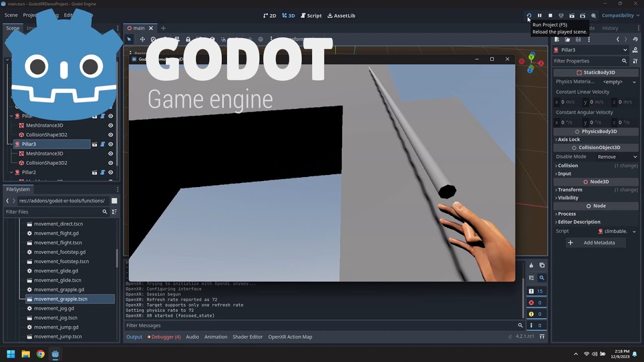Image resolution: width=644 pixels, height=362 pixels.
Task: Click the search icon in Filter Properties
Action: coord(624,61)
